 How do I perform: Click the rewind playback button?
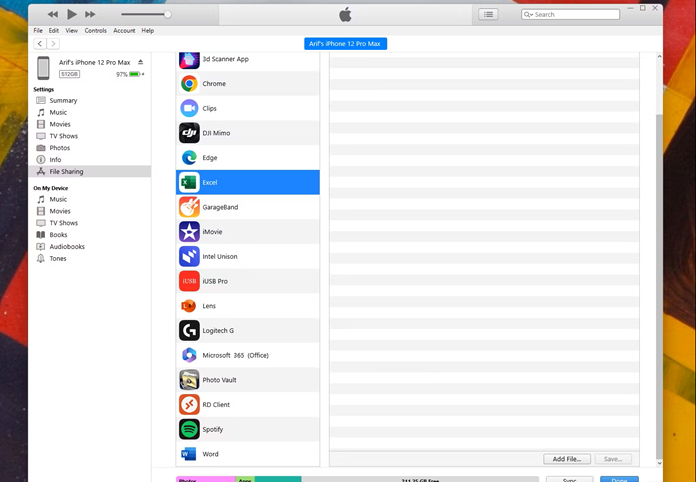pos(52,15)
